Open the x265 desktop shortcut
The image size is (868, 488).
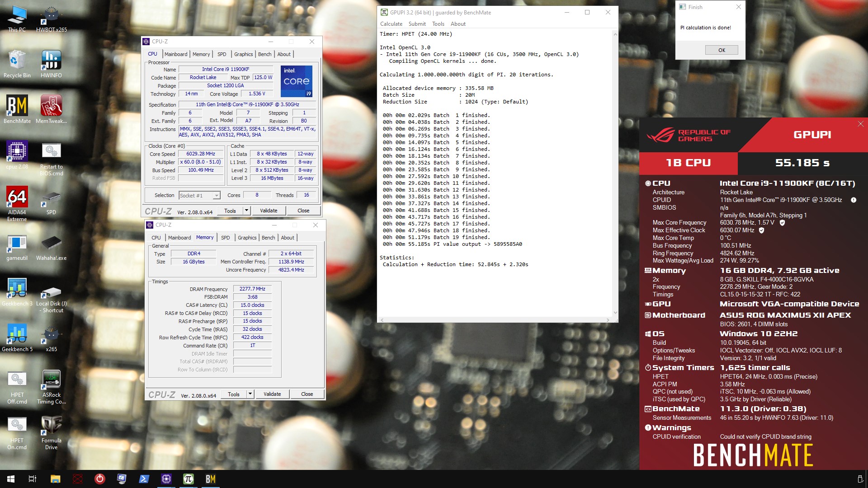(x=51, y=338)
